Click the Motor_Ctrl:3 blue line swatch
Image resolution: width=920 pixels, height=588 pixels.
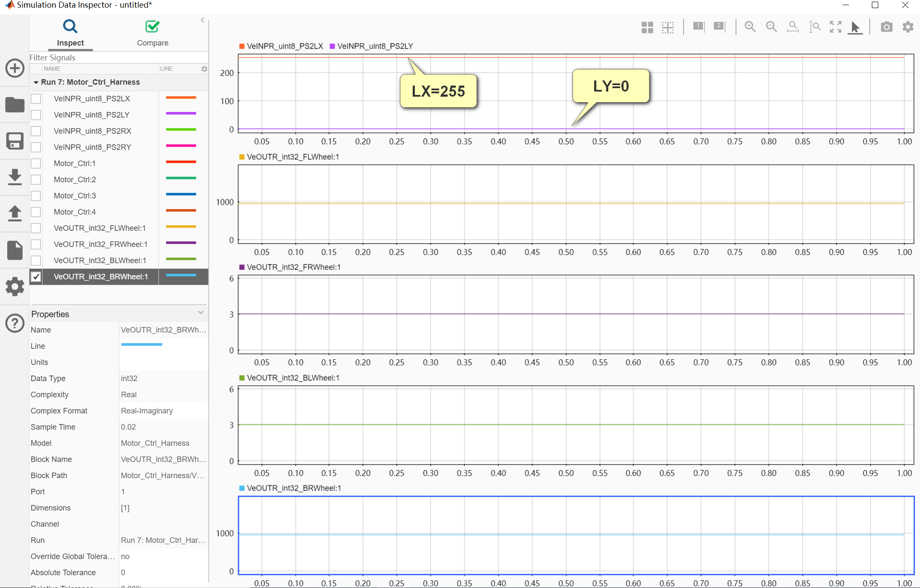point(181,195)
